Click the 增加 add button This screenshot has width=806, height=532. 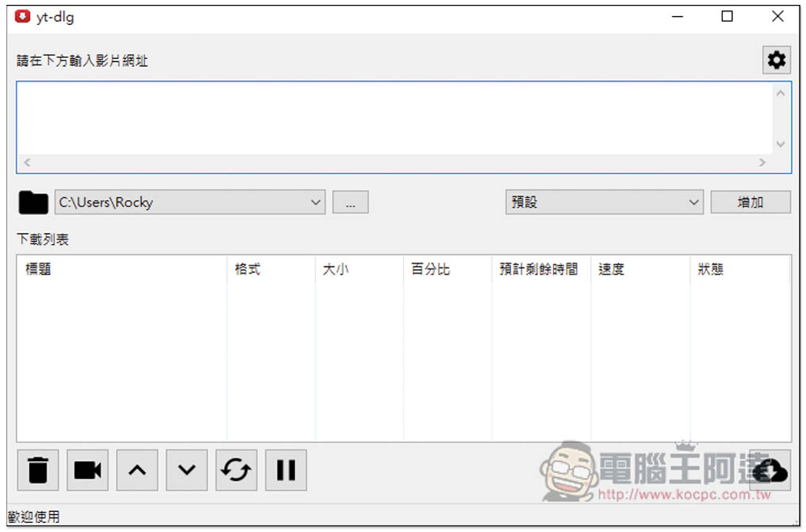pos(750,202)
